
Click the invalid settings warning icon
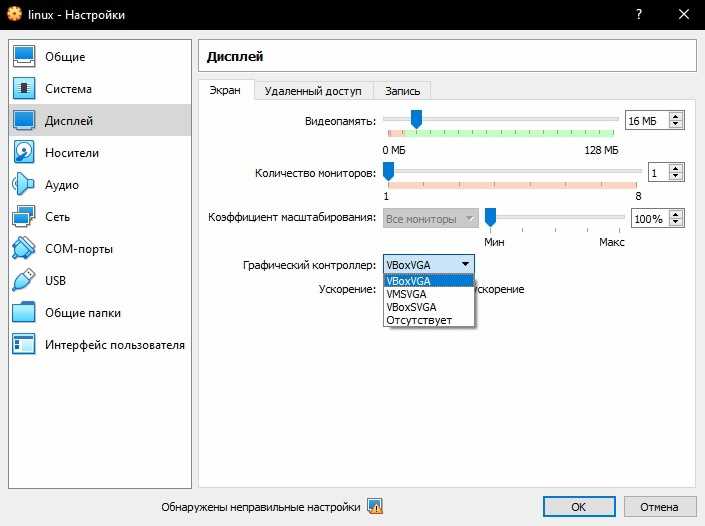tap(375, 507)
